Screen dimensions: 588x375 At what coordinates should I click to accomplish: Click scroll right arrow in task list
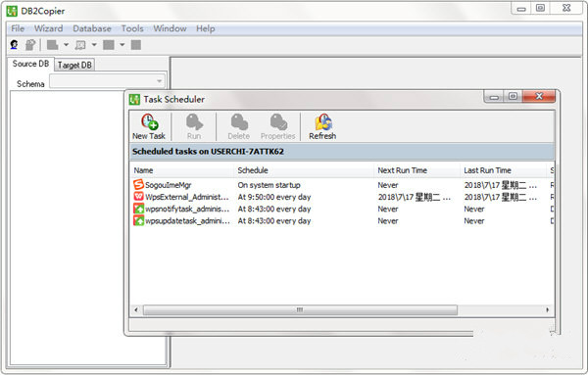(547, 309)
